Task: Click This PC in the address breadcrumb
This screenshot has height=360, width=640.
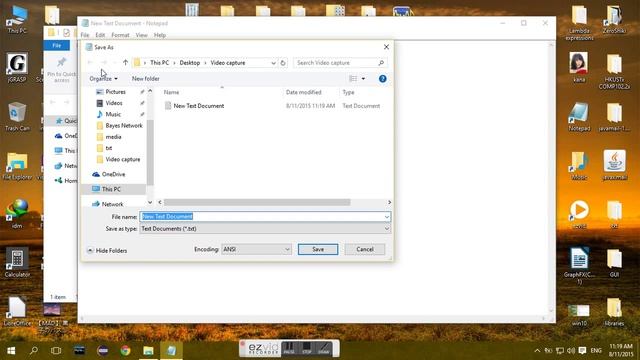Action: (x=159, y=63)
